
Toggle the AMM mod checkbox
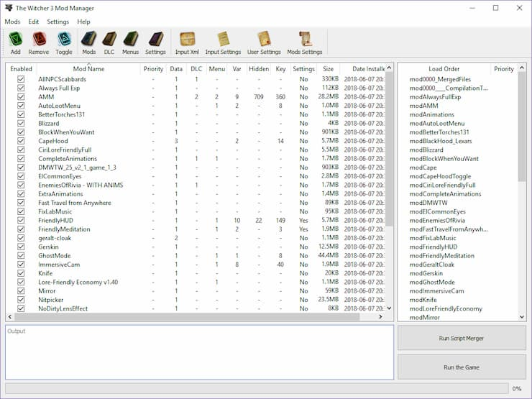(x=21, y=97)
